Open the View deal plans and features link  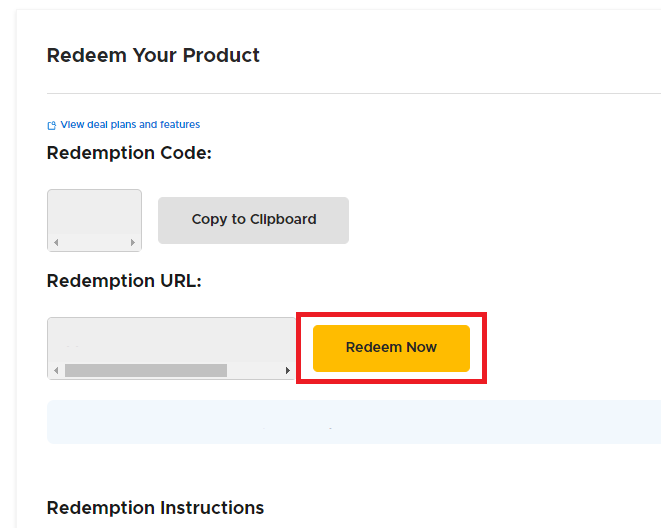[130, 125]
